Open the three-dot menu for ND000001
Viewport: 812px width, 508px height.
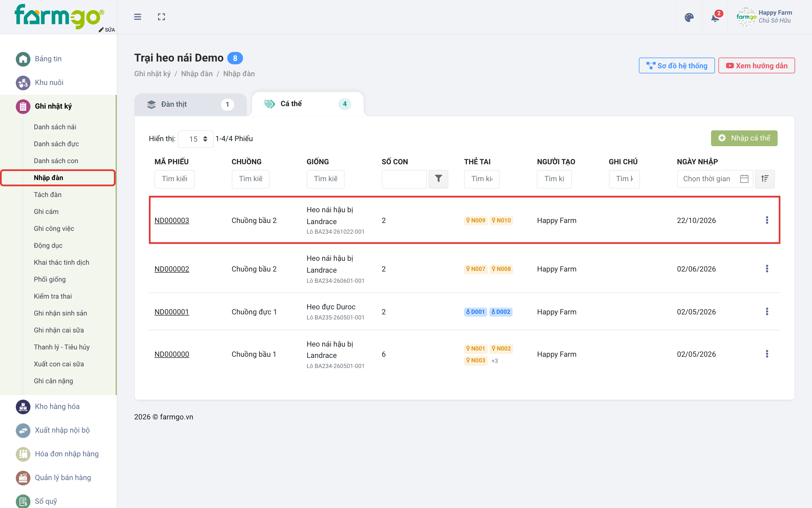pyautogui.click(x=767, y=312)
